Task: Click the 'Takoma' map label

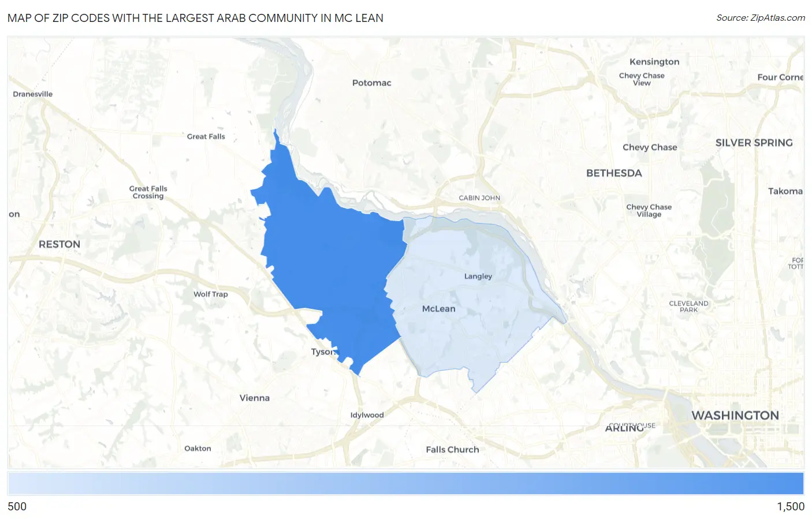Action: coord(785,191)
